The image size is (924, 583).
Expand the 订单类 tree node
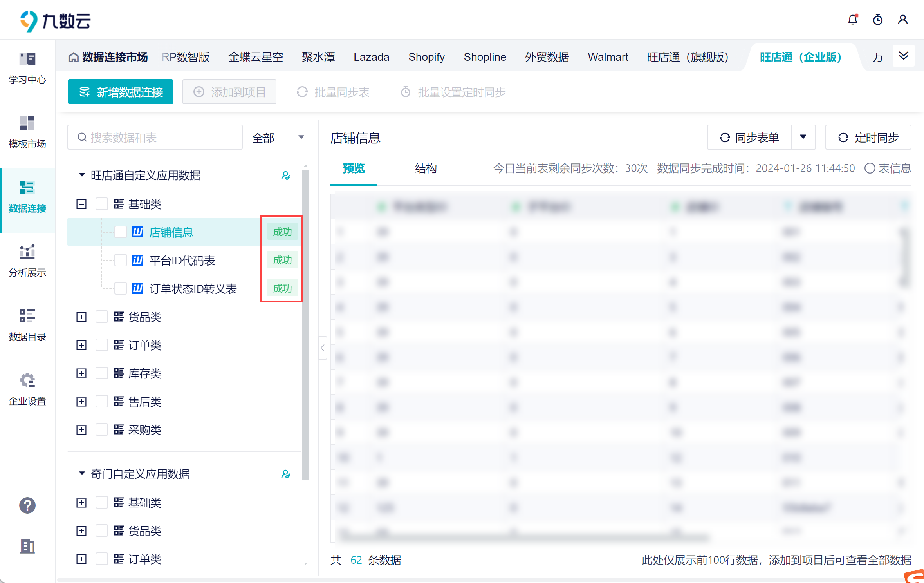pyautogui.click(x=81, y=345)
